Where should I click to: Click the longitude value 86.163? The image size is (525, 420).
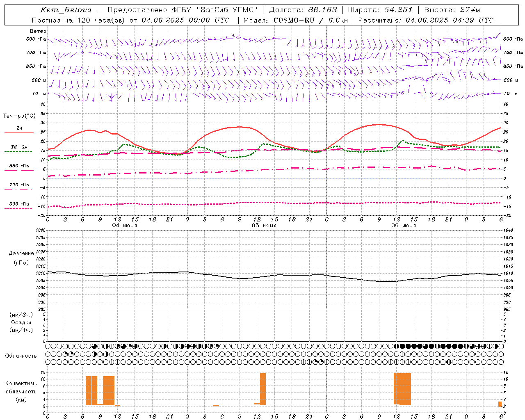(323, 10)
